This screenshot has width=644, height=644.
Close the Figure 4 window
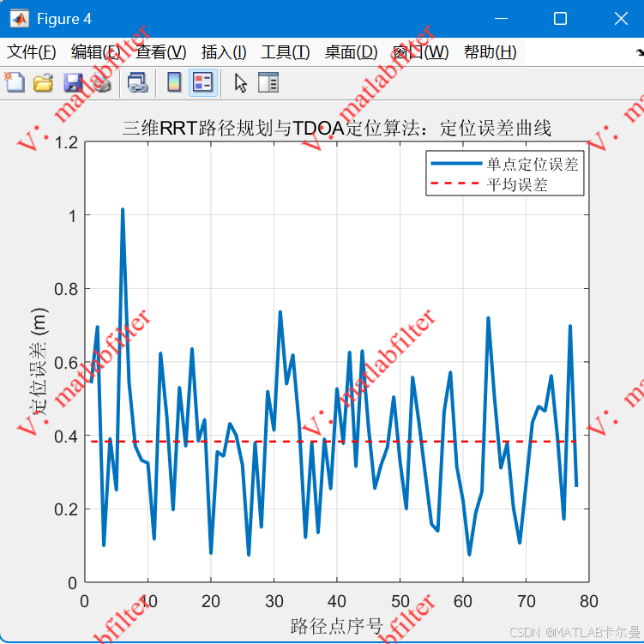tap(621, 19)
